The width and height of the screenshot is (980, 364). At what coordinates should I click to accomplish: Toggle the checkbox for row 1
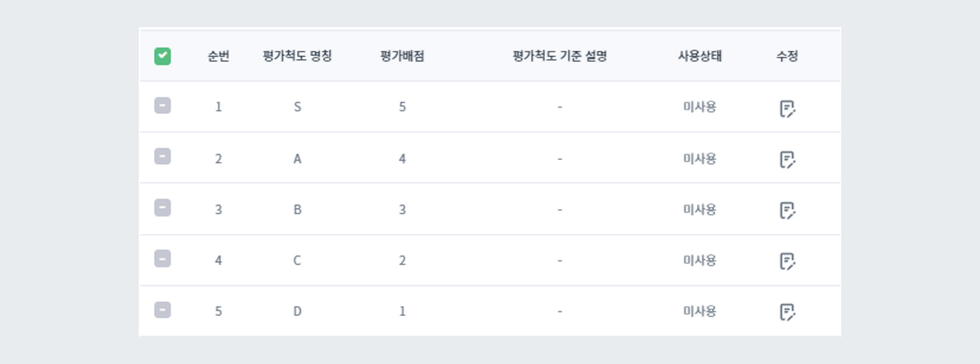tap(162, 107)
